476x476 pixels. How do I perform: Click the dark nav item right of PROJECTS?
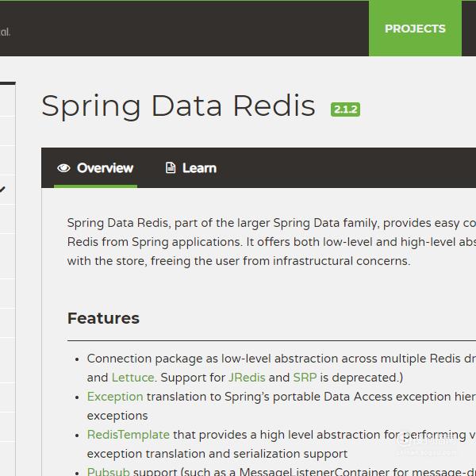click(x=469, y=29)
